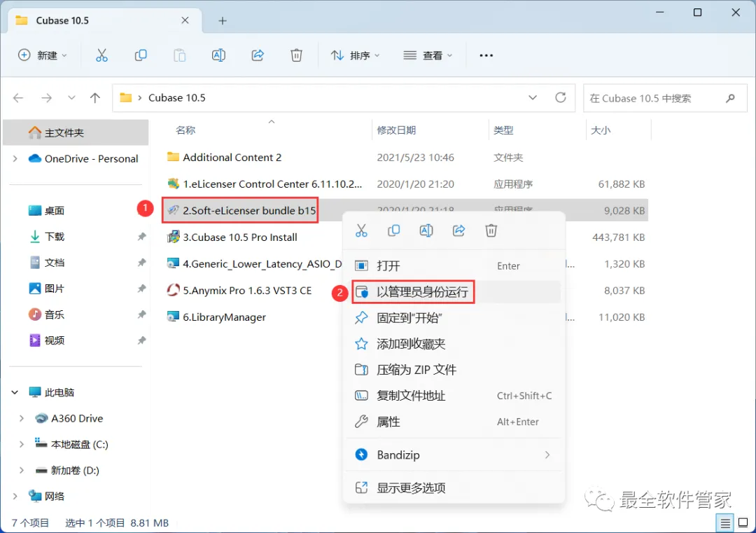Viewport: 756px width, 533px height.
Task: Expand OneDrive - Personal tree node
Action: [15, 159]
